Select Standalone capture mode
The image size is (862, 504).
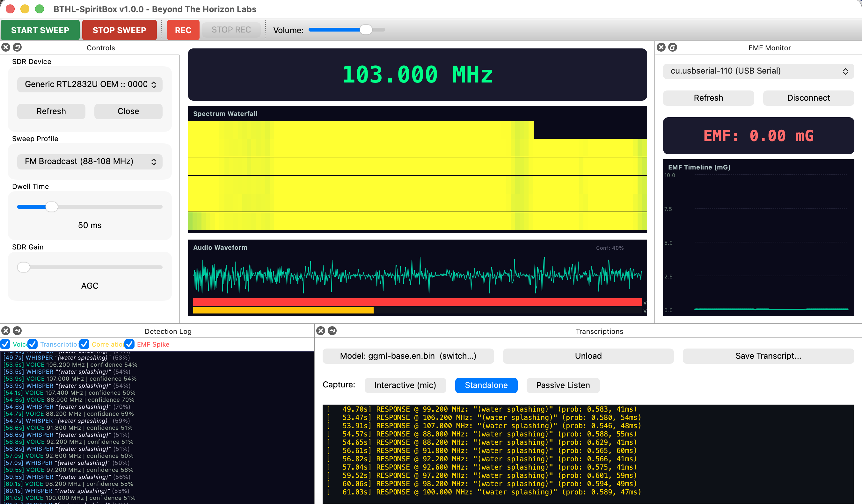486,385
